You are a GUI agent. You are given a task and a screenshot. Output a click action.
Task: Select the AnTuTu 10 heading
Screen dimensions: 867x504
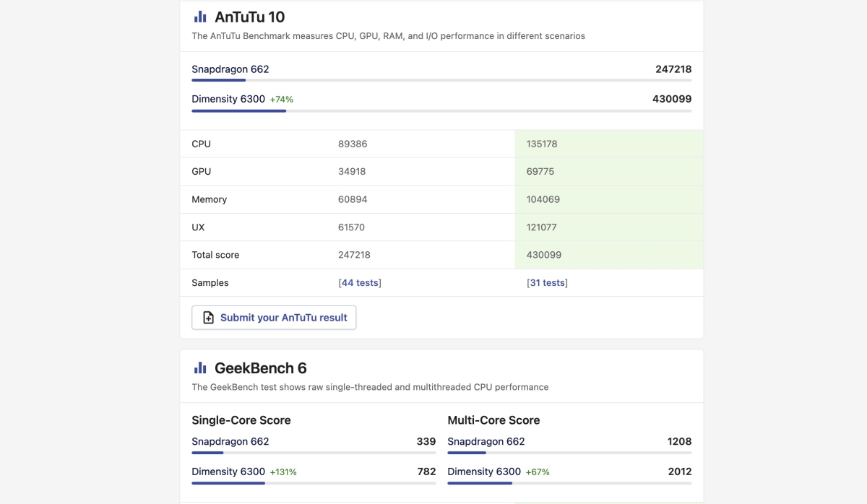tap(250, 17)
